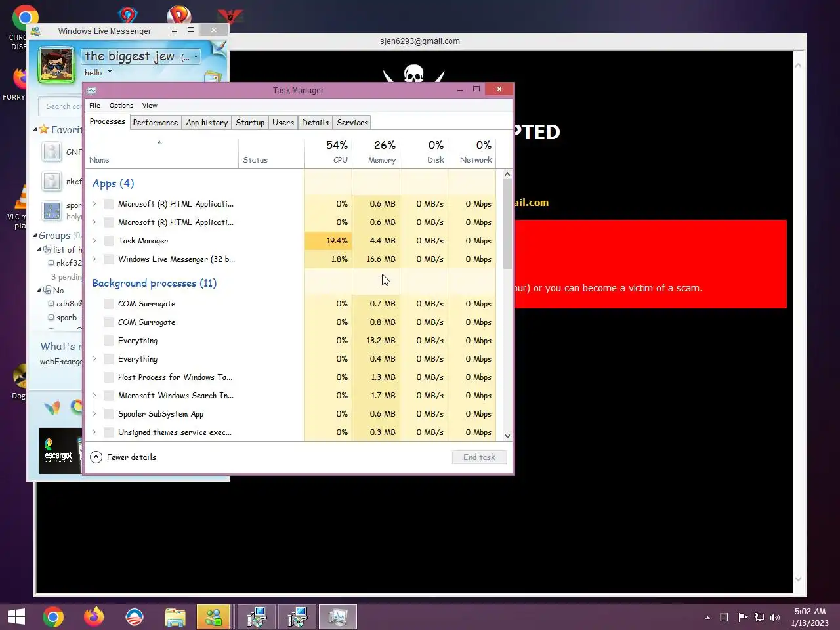The width and height of the screenshot is (840, 630).
Task: Sort processes by the Disk column
Action: 424,152
